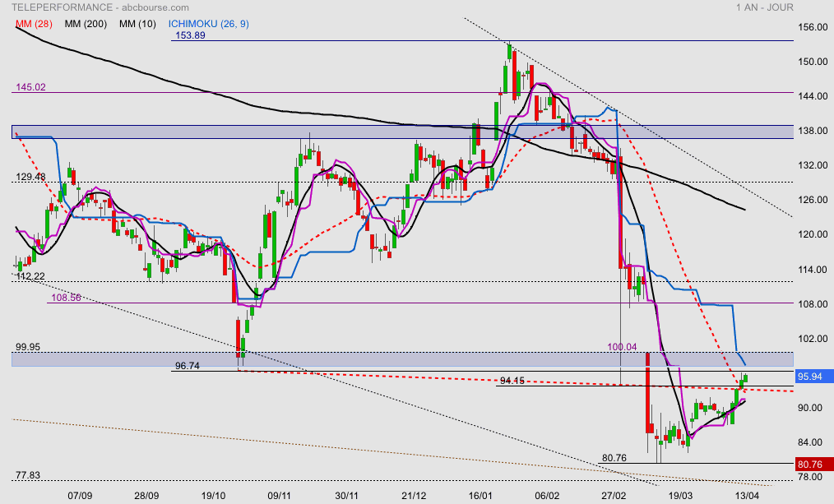Click the 16/01 date axis label

[x=480, y=496]
